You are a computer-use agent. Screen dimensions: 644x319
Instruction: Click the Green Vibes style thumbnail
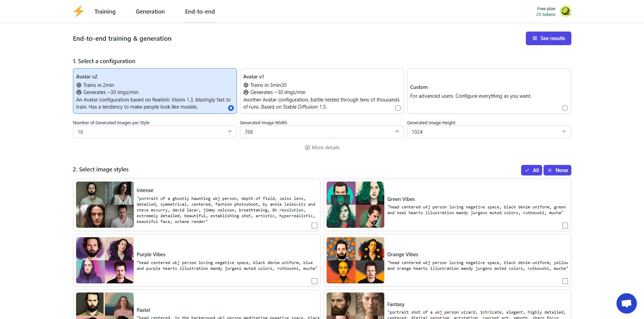(355, 205)
